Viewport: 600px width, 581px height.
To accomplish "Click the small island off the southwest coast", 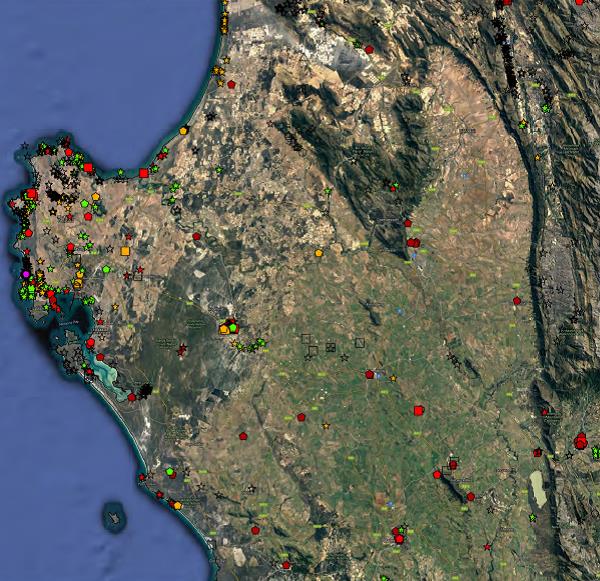I will coord(116,518).
